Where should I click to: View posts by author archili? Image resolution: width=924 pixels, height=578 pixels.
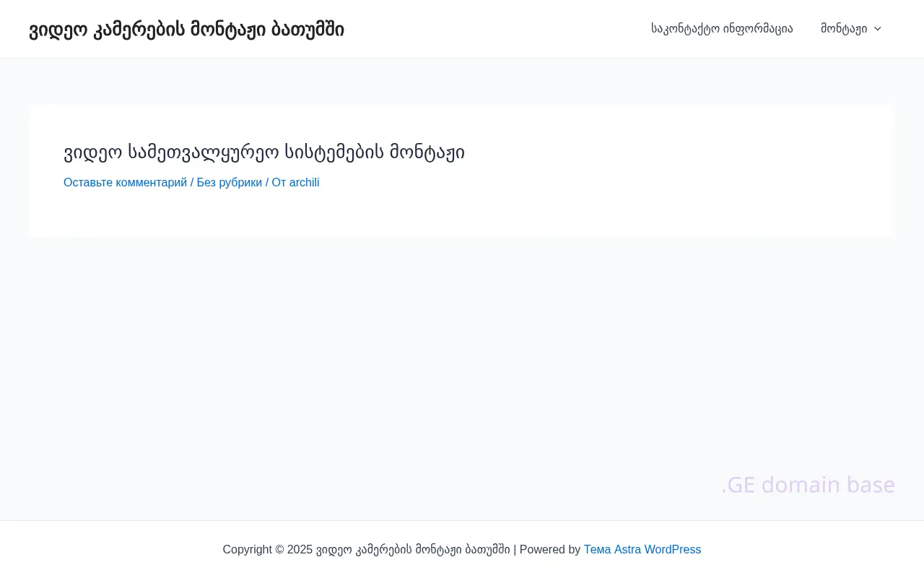click(304, 182)
